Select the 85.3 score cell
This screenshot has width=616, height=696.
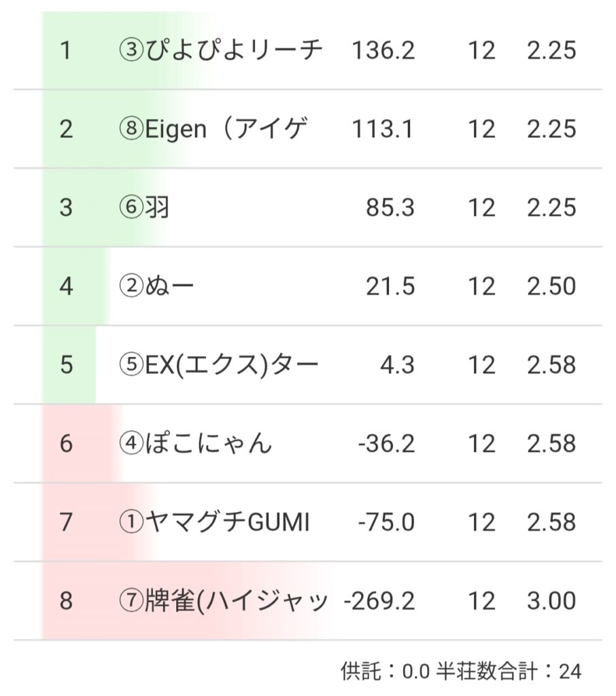390,208
